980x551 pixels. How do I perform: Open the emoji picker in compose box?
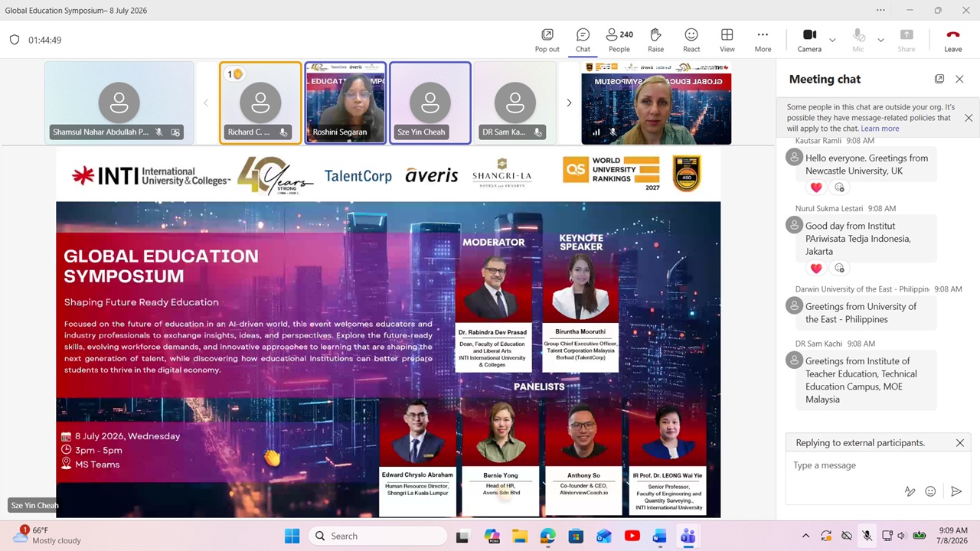tap(930, 491)
